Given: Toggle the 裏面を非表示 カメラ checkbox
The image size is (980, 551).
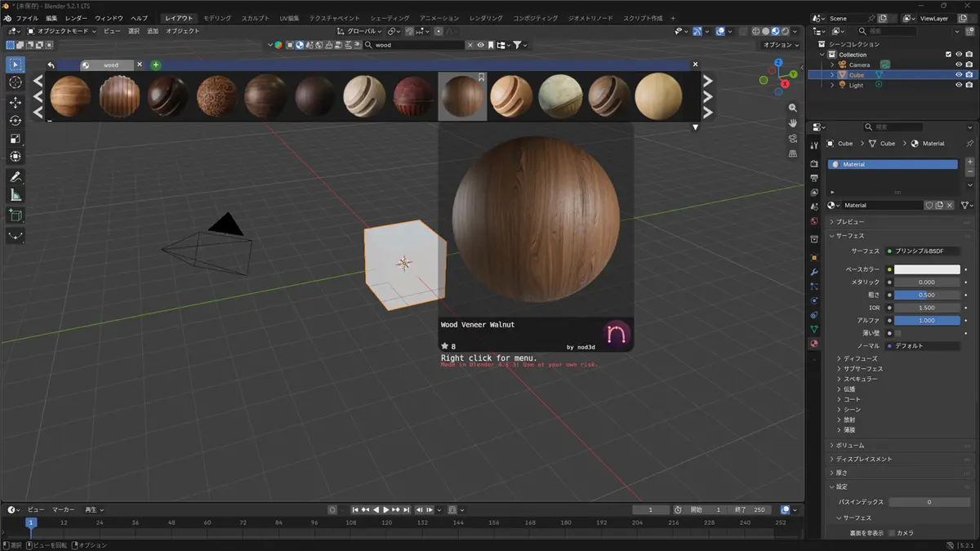Looking at the screenshot, I should (891, 533).
